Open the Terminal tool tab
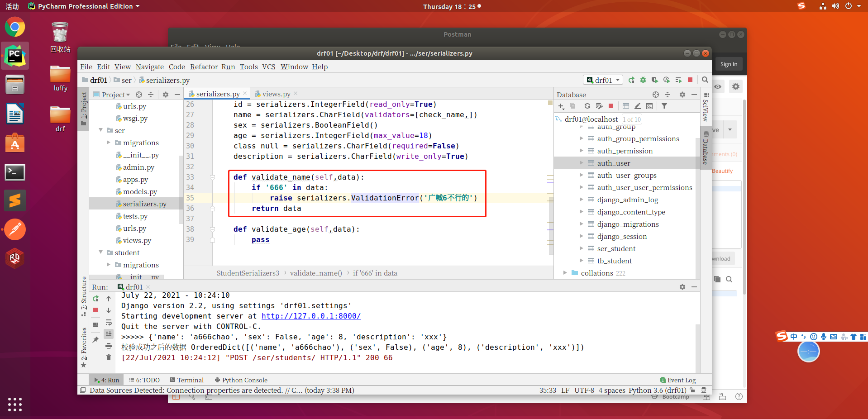This screenshot has width=868, height=419. click(187, 380)
